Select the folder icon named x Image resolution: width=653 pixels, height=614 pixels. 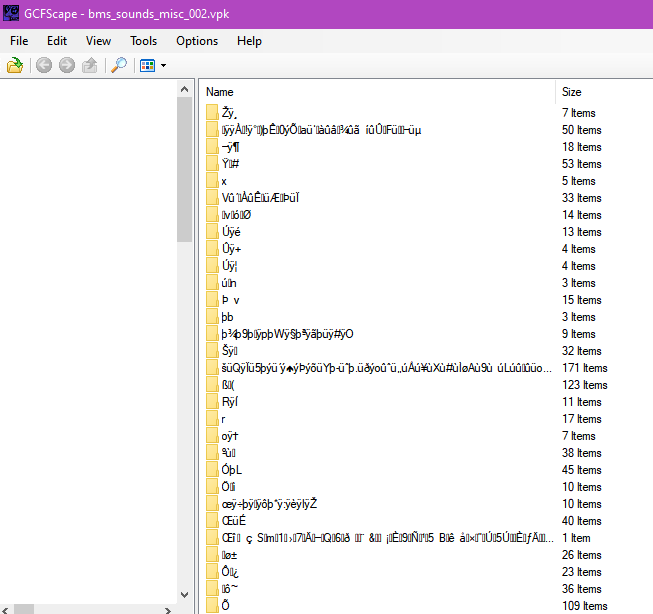212,181
